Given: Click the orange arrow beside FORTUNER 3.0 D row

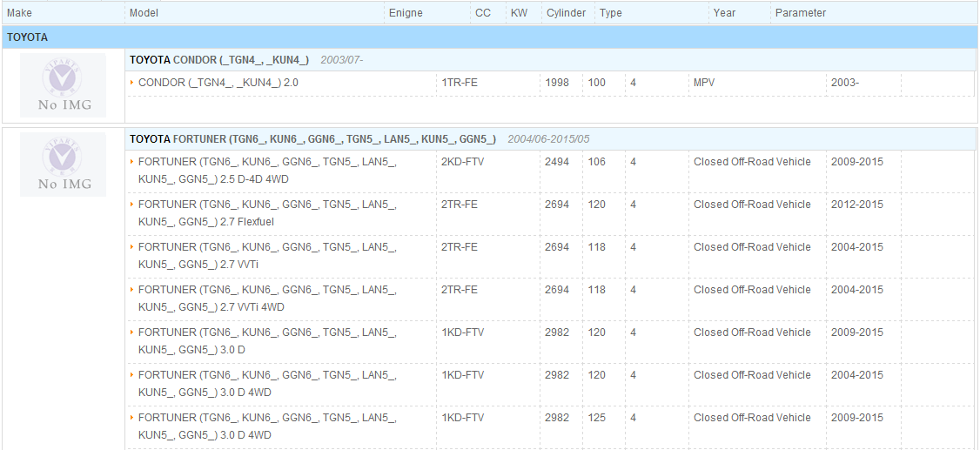Looking at the screenshot, I should click(132, 332).
